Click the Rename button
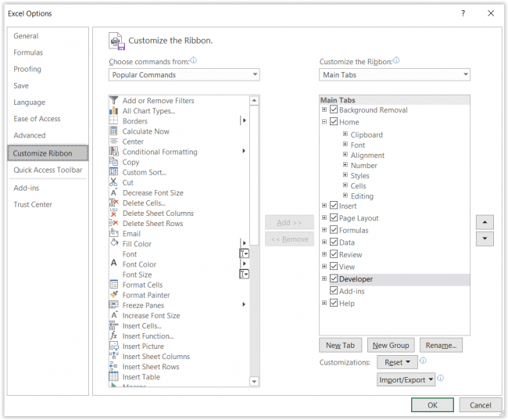The height and width of the screenshot is (420, 508). coord(441,346)
